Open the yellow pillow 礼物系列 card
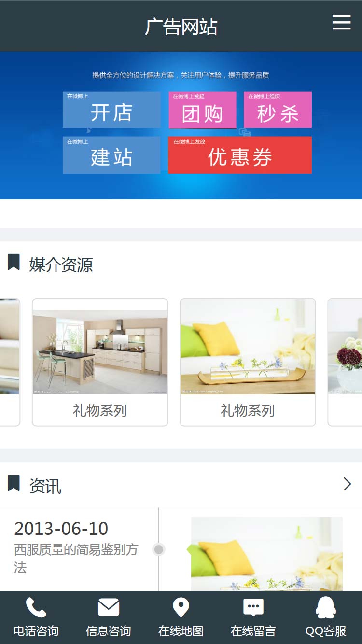 point(248,363)
